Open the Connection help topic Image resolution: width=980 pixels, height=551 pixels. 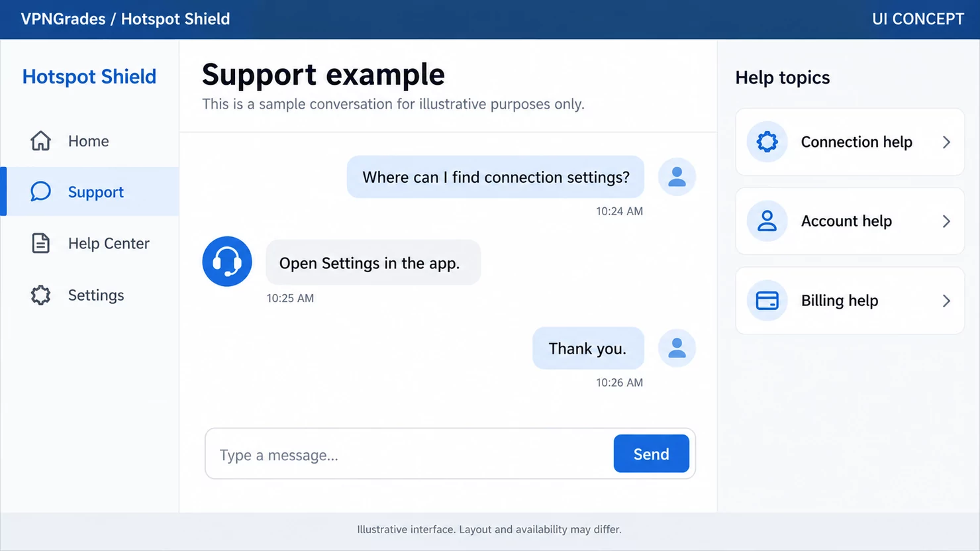(x=850, y=142)
